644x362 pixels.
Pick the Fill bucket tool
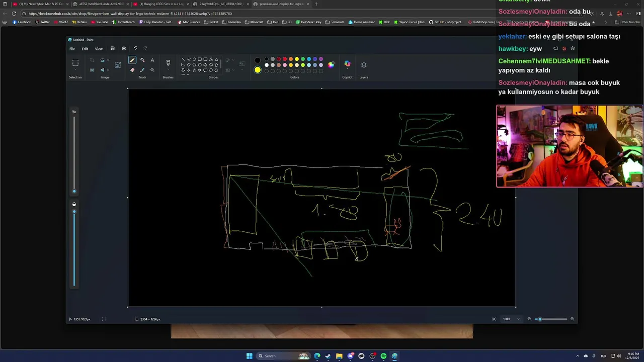pyautogui.click(x=142, y=60)
